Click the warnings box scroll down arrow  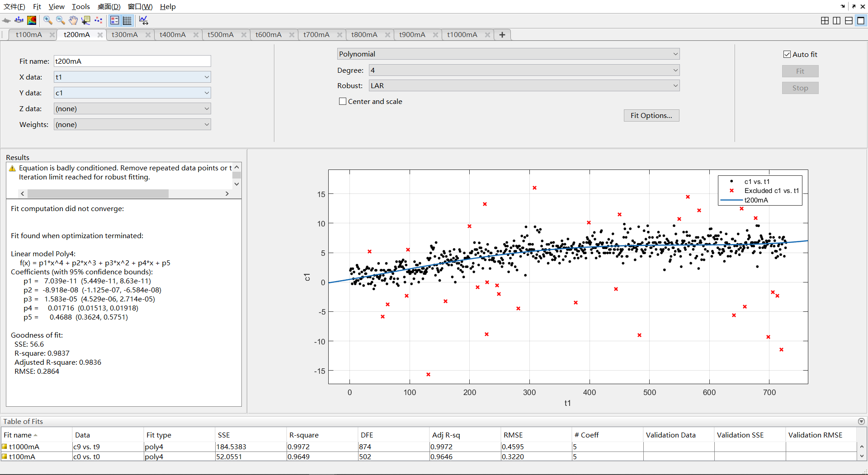coord(236,184)
